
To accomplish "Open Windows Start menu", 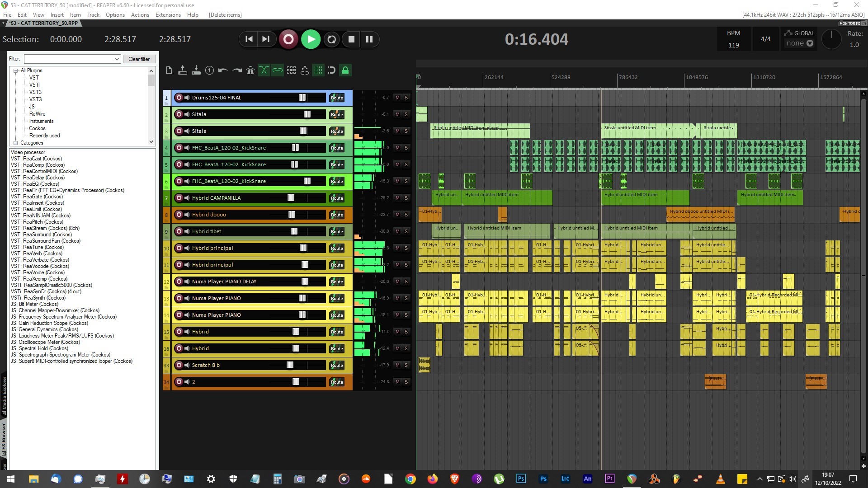I will click(11, 479).
